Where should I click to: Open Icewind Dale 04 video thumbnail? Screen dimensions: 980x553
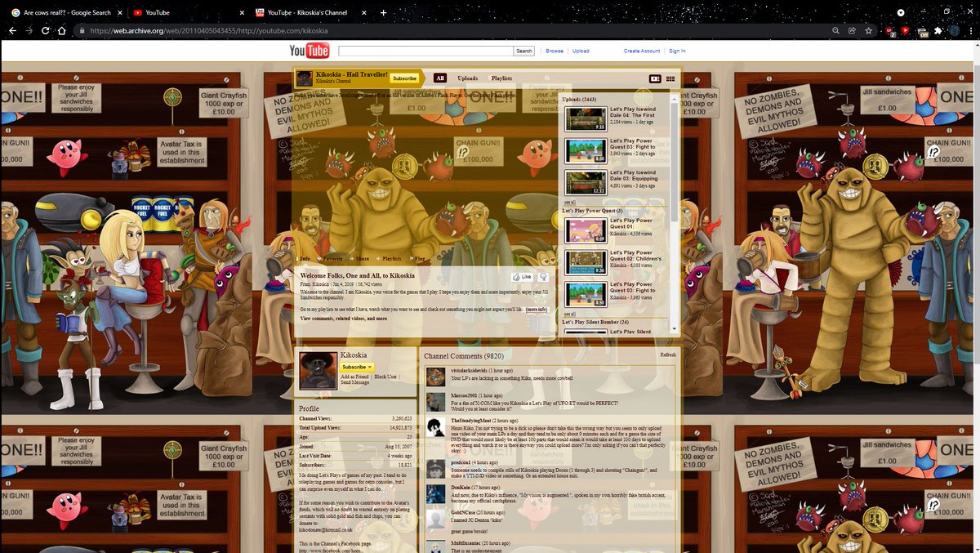tap(586, 119)
